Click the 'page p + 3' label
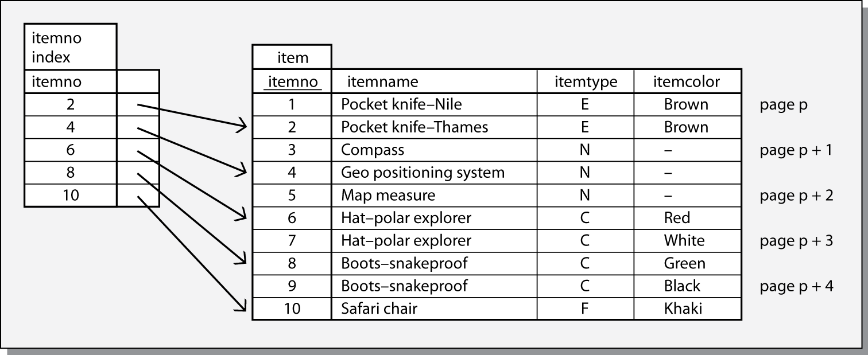Image resolution: width=868 pixels, height=355 pixels. click(796, 241)
